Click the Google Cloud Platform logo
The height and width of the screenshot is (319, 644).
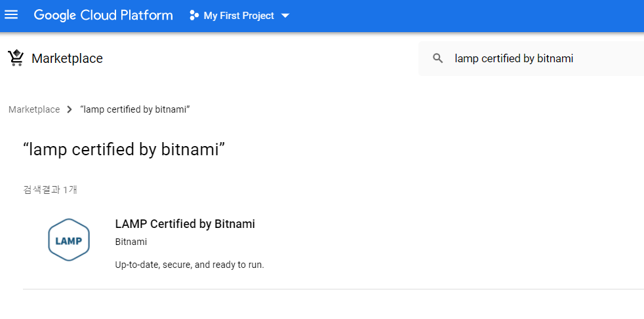point(103,15)
